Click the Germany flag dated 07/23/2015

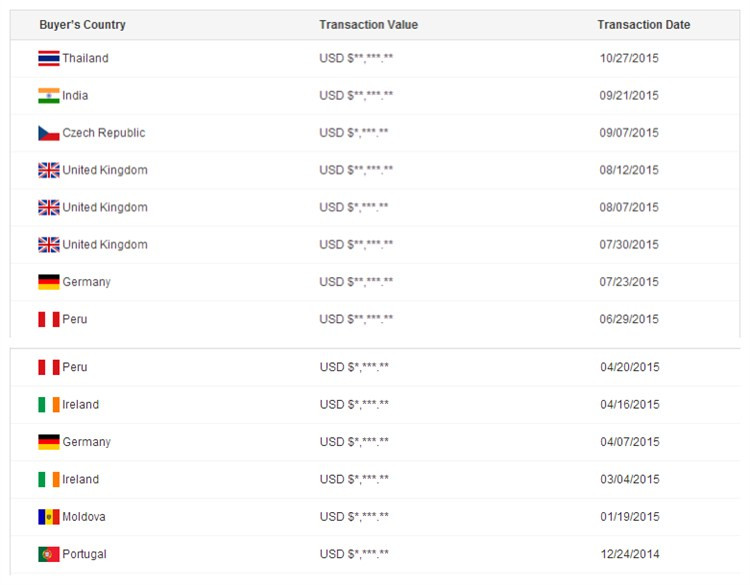pos(49,282)
